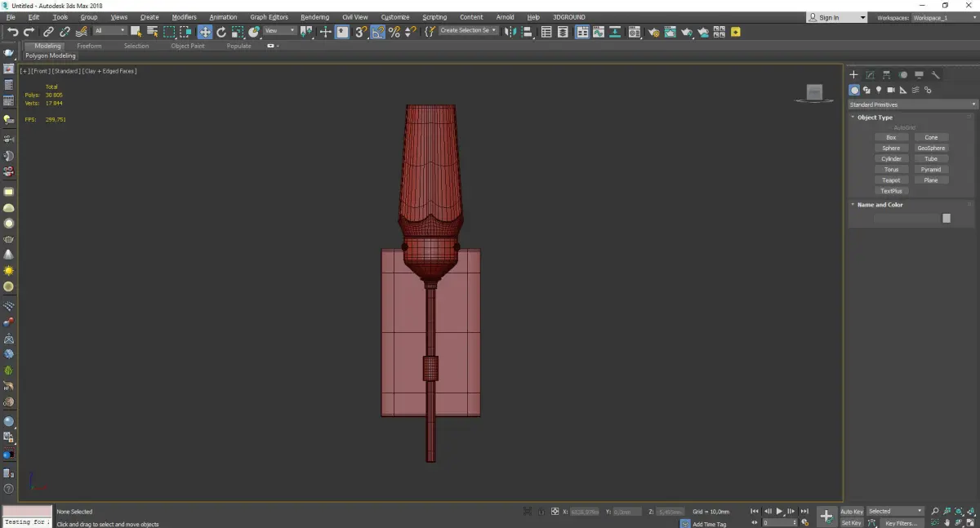
Task: Open the Select by Name list tool
Action: click(x=153, y=32)
